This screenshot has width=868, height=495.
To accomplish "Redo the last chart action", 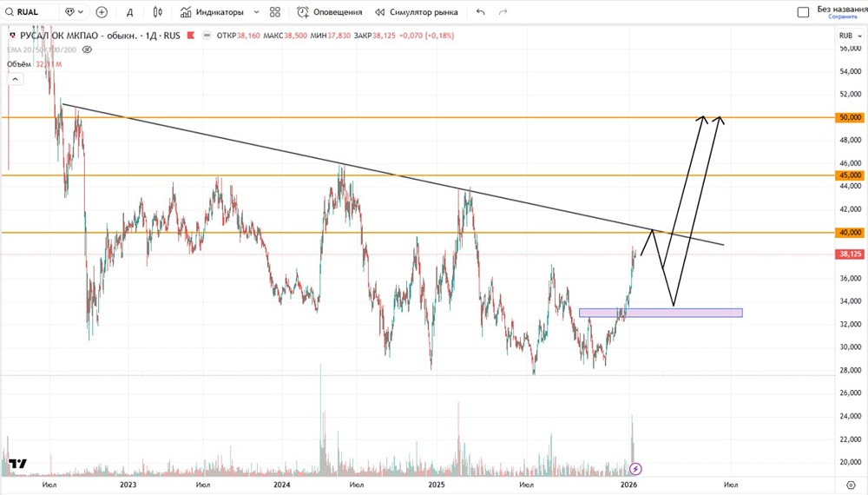I will 503,11.
